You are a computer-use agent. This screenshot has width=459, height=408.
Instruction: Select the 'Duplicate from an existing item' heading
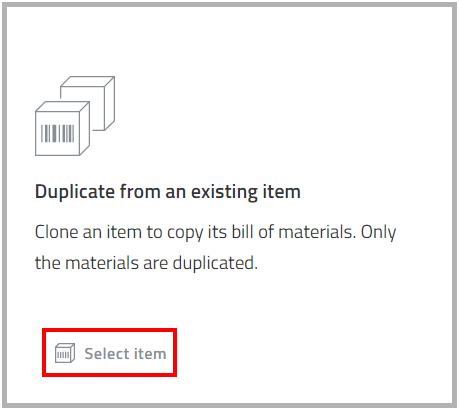(x=168, y=192)
